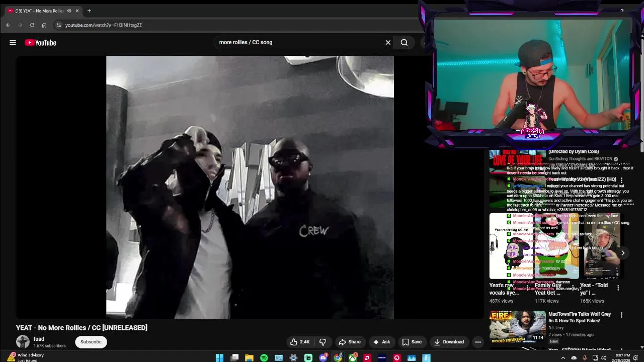Viewport: 644px width, 362px height.
Task: Show next Shorts with the chevron arrow
Action: 622,253
